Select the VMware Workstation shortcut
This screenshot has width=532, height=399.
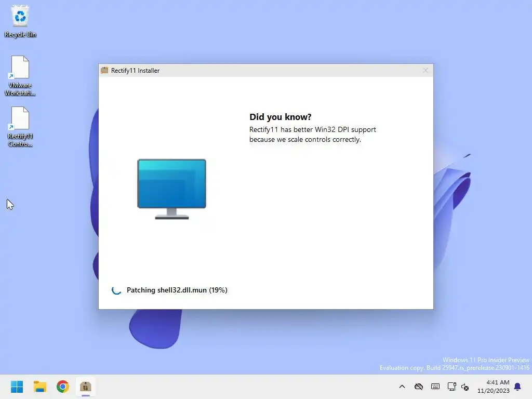[20, 76]
